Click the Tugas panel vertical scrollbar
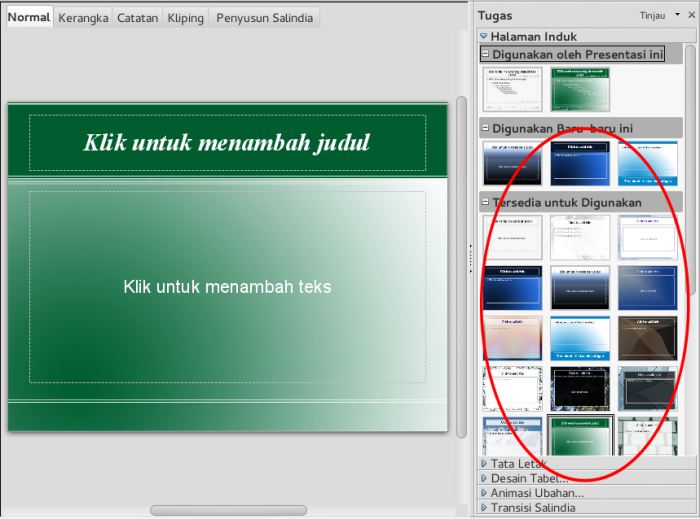This screenshot has height=519, width=700. click(691, 170)
